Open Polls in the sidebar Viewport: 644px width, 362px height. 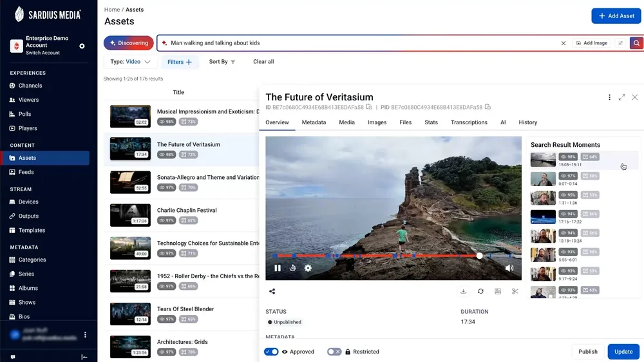(x=24, y=114)
